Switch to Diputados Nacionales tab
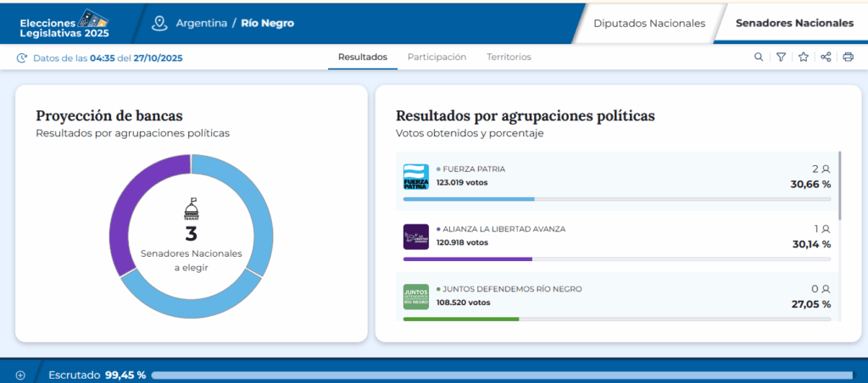Screen dimensions: 868x383 (649, 23)
